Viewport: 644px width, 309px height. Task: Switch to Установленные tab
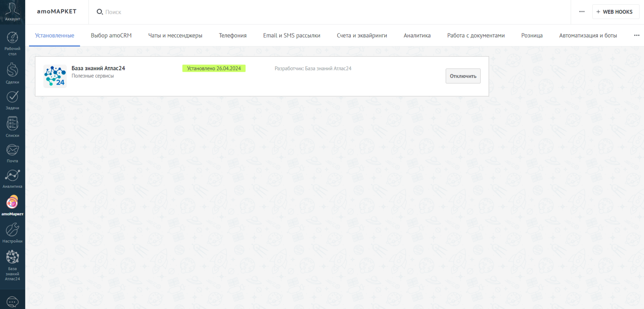tap(54, 35)
